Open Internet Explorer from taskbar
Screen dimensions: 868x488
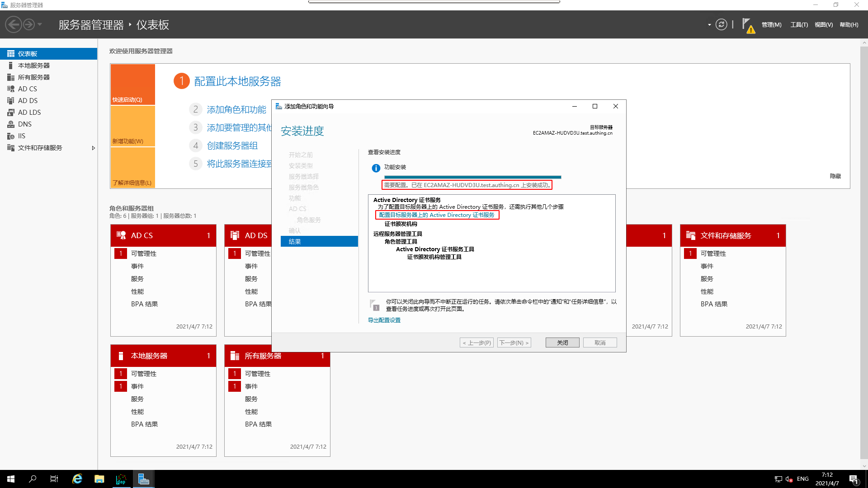coord(77,479)
